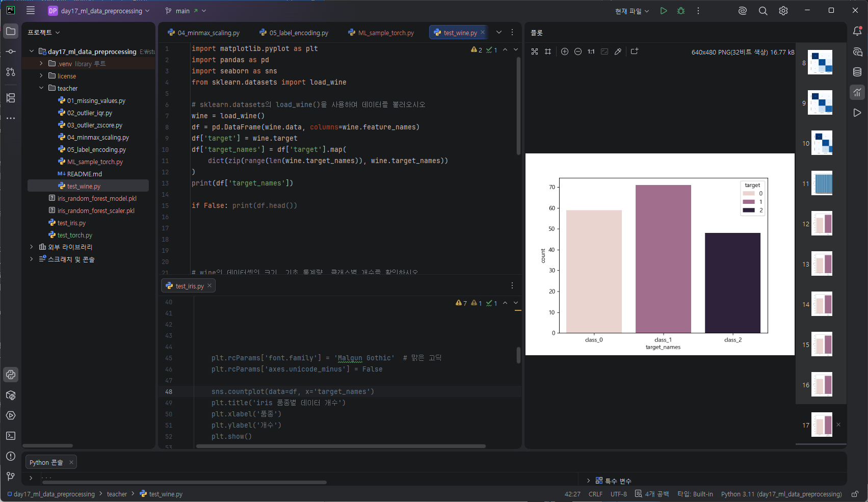Pick color with the eyedropper tool

coord(618,51)
